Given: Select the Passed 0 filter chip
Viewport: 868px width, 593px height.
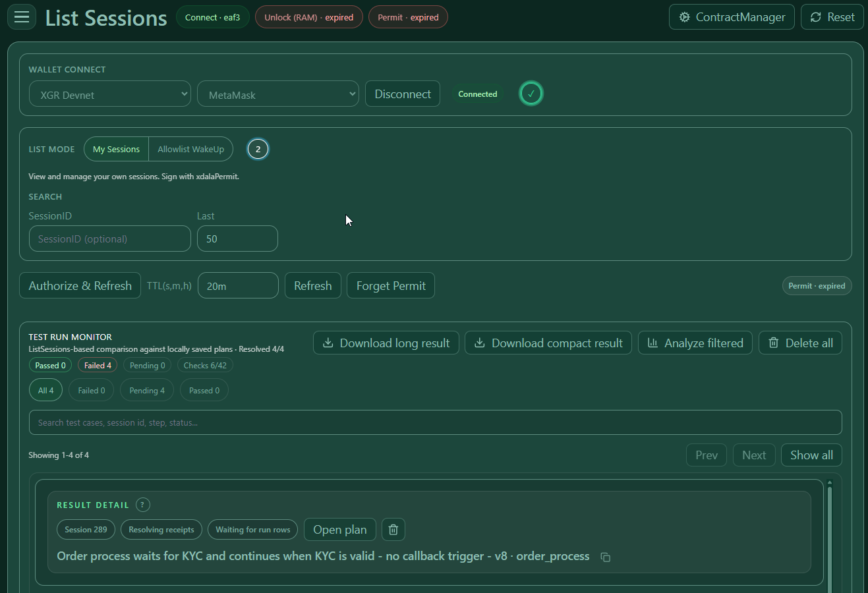Looking at the screenshot, I should 204,390.
